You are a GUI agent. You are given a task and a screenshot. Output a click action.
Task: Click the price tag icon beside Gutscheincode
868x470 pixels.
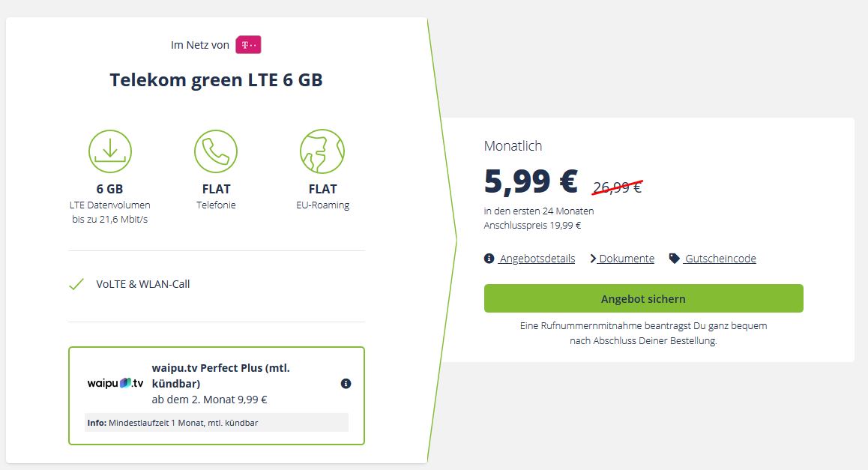coord(675,259)
